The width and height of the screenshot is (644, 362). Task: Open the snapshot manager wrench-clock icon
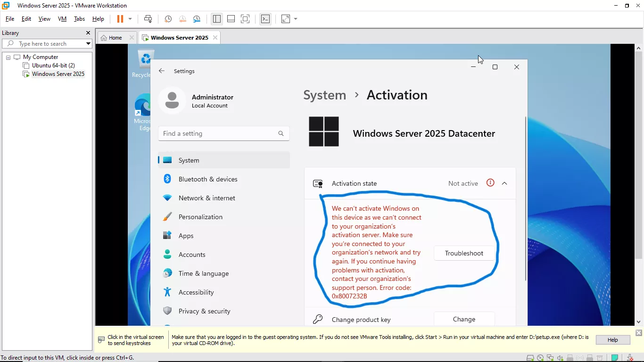coord(197,19)
